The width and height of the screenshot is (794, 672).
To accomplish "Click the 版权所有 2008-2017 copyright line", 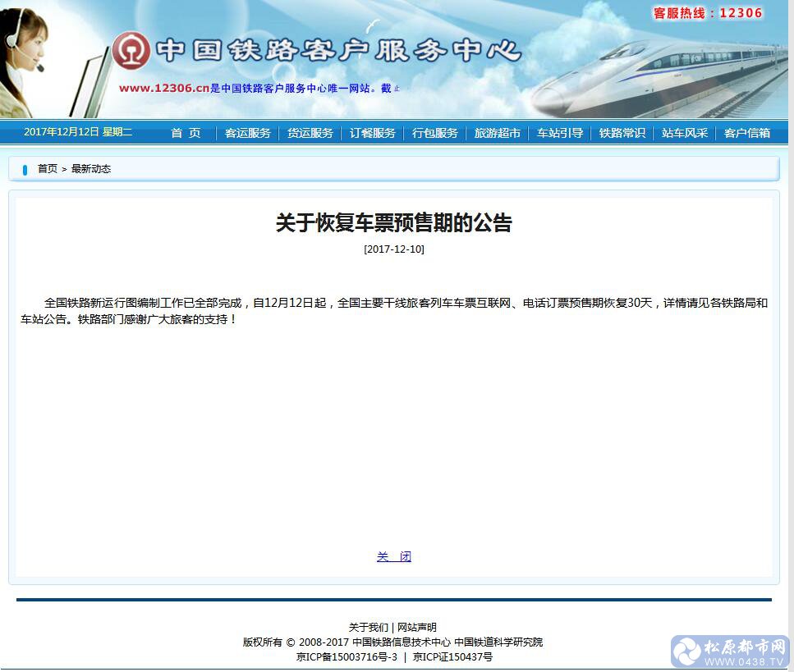I will 392,642.
